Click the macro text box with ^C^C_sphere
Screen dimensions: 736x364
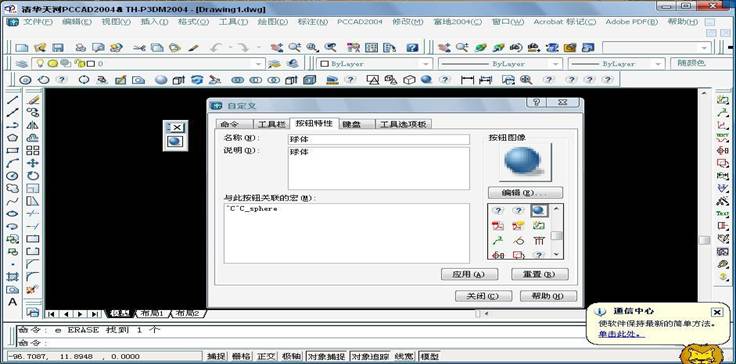pyautogui.click(x=346, y=233)
